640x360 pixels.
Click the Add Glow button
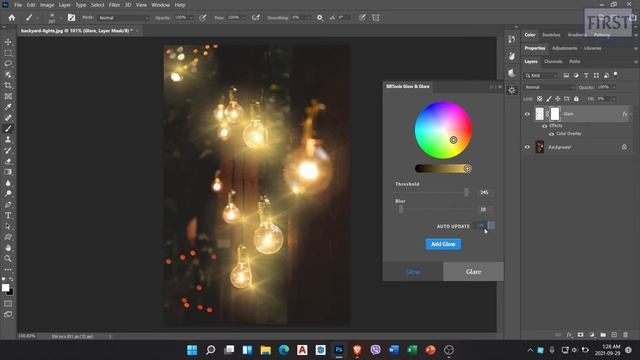coord(443,244)
